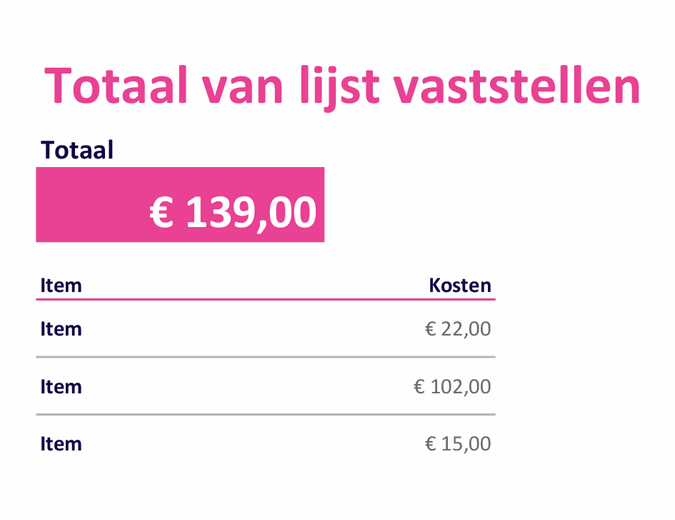675x520 pixels.
Task: Click the "Kosten" column header
Action: [460, 285]
